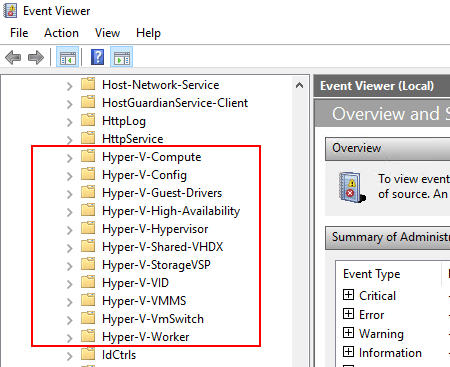Expand the Warning event type row
This screenshot has width=450, height=367.
pos(348,333)
